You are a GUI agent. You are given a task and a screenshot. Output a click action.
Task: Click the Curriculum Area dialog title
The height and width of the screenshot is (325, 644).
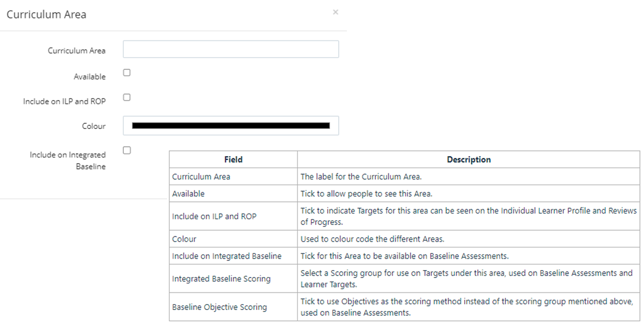point(46,14)
